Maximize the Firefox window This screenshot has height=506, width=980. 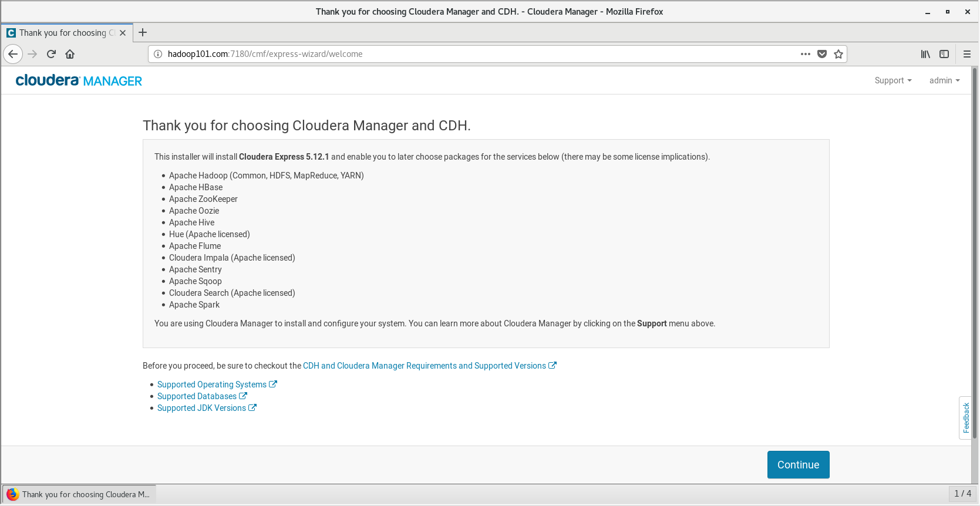point(948,12)
